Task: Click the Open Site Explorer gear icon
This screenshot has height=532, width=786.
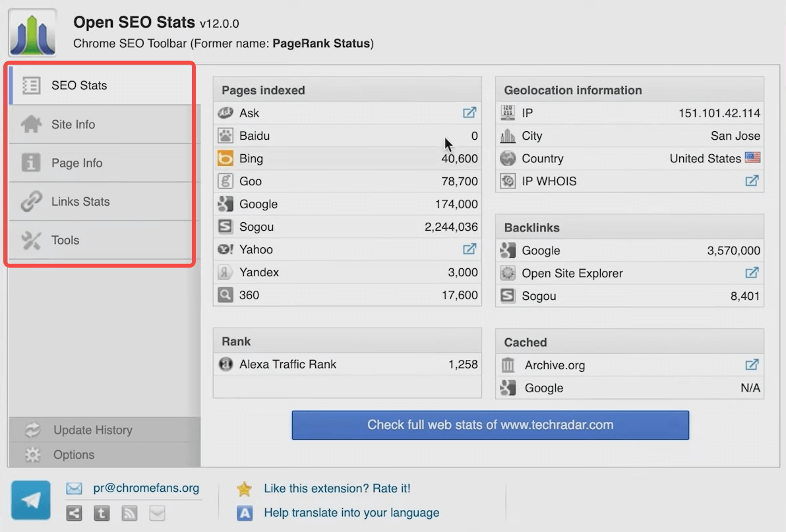Action: click(508, 273)
